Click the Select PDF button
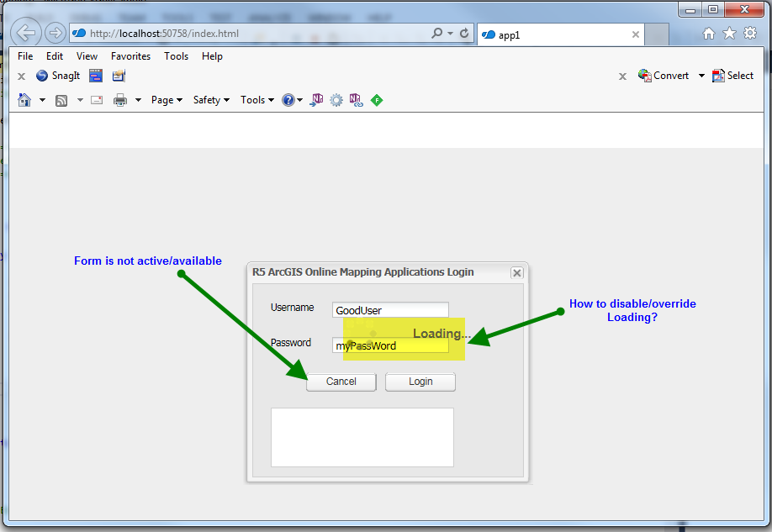The height and width of the screenshot is (532, 772). 732,76
